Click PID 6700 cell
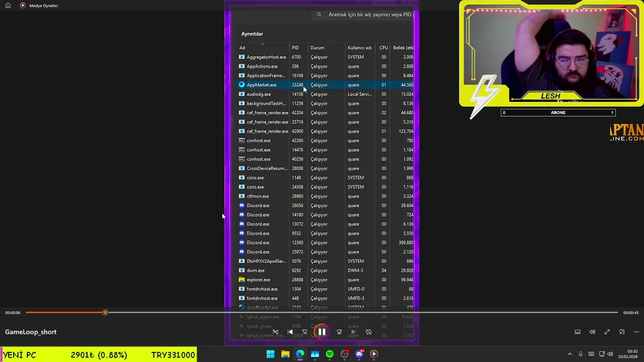Viewport: 644px width, 362px height. coord(296,57)
